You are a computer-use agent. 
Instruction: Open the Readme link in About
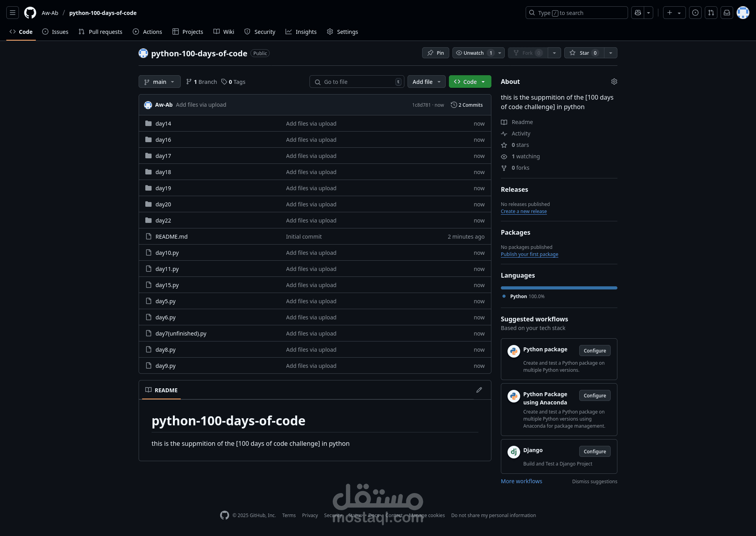[x=522, y=122]
